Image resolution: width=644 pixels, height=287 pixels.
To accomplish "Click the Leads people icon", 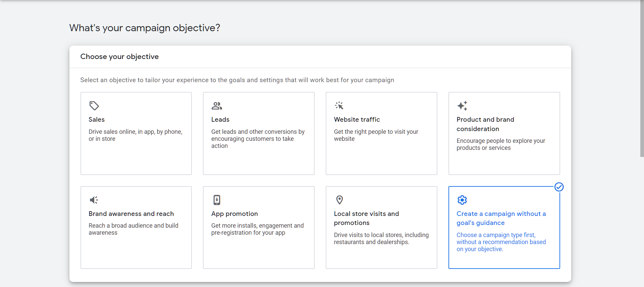I will pyautogui.click(x=217, y=106).
